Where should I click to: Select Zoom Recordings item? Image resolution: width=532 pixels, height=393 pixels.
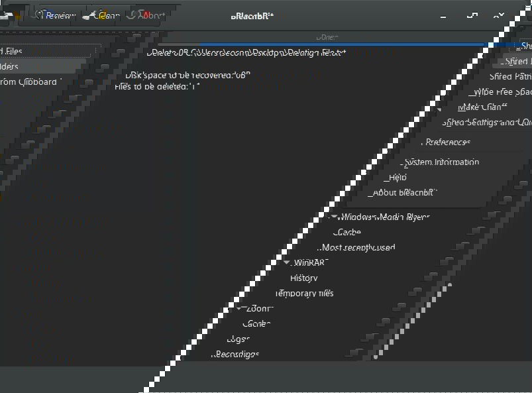click(235, 355)
